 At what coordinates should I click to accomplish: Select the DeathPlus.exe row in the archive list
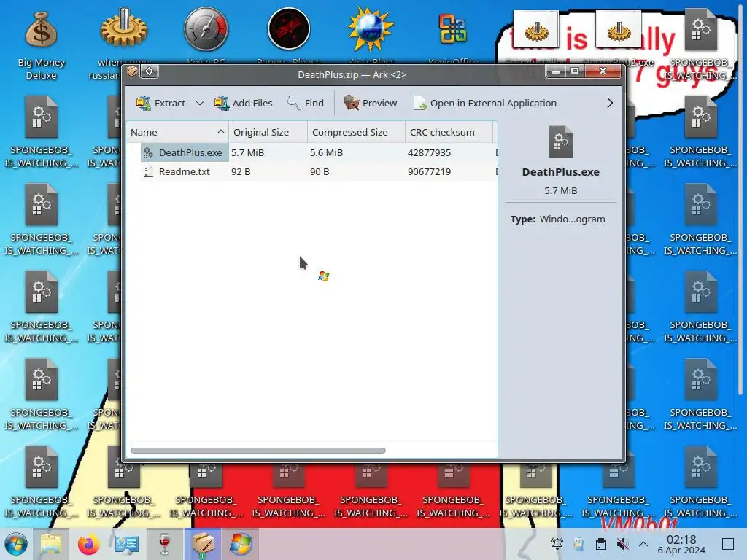click(x=312, y=153)
